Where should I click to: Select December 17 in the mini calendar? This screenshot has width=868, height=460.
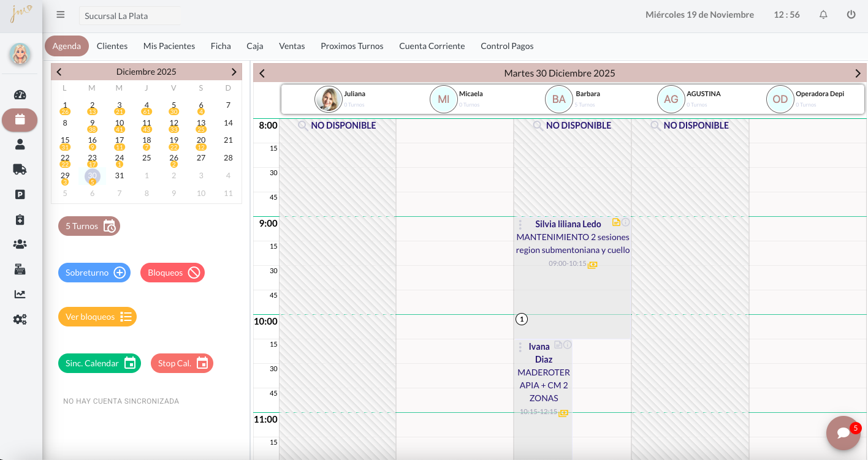coord(120,140)
